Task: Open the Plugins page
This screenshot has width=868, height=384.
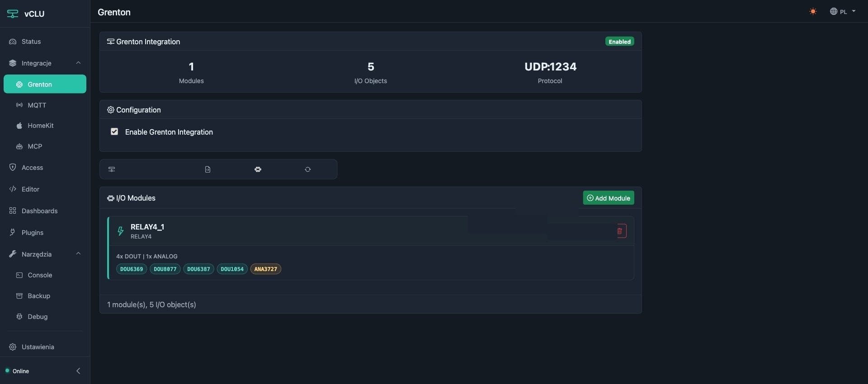Action: click(x=45, y=233)
